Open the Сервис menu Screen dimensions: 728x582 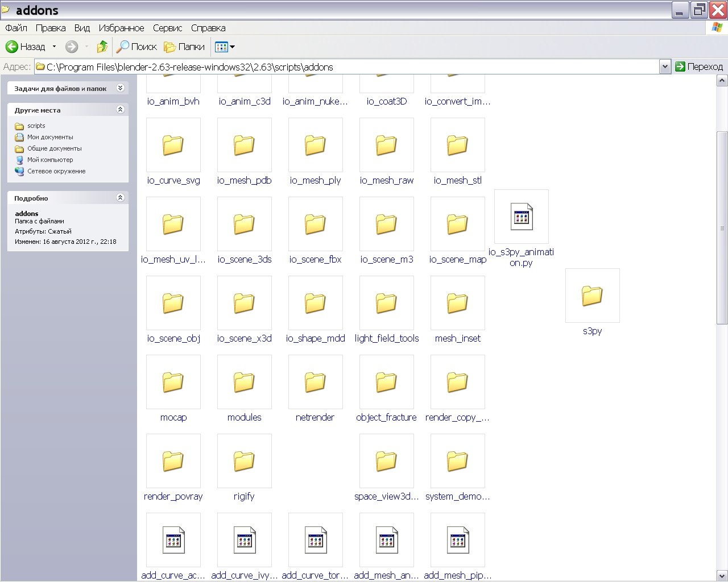[167, 28]
